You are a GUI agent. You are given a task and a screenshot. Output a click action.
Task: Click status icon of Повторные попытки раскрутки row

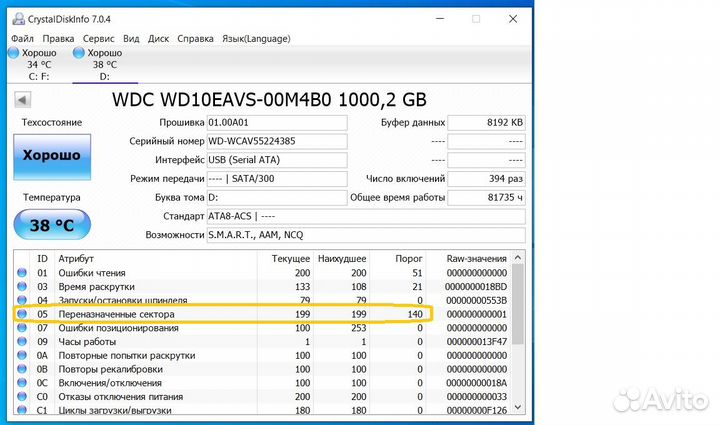coord(22,355)
